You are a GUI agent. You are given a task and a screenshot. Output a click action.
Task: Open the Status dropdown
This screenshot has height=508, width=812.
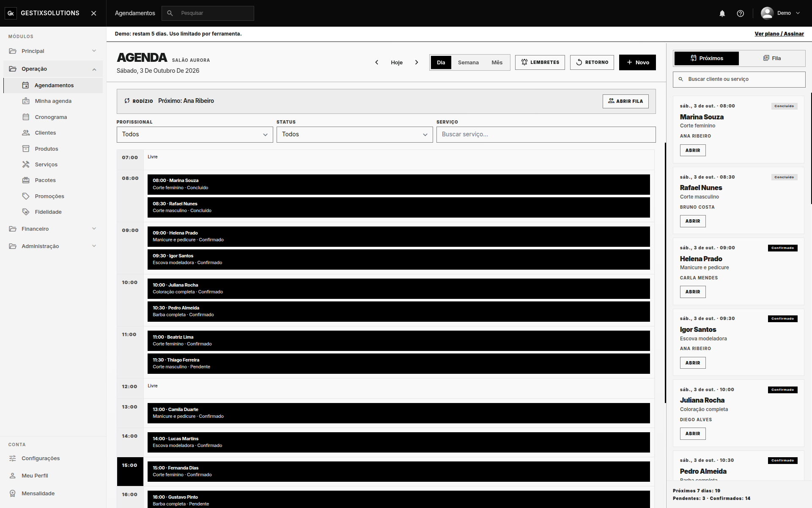[354, 134]
